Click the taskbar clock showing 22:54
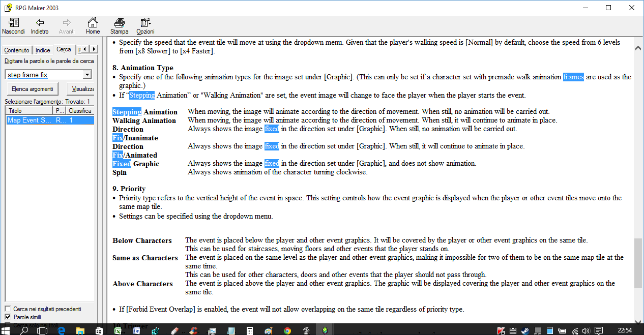The image size is (644, 335). 625,330
